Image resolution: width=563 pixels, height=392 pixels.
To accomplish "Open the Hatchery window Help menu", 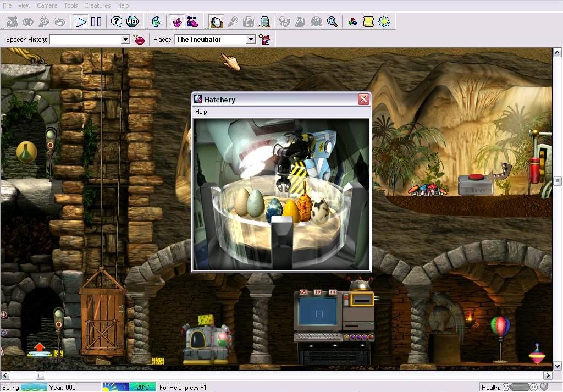I will [201, 112].
